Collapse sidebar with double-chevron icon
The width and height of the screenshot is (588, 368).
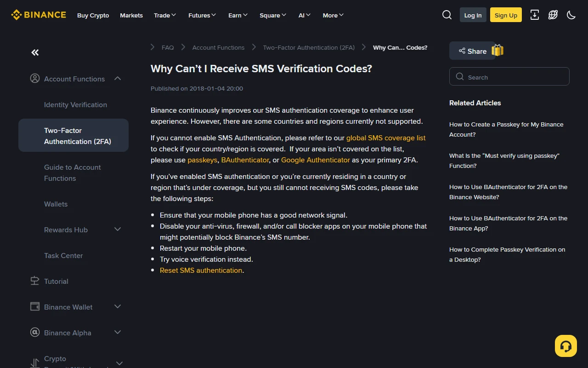(x=35, y=52)
